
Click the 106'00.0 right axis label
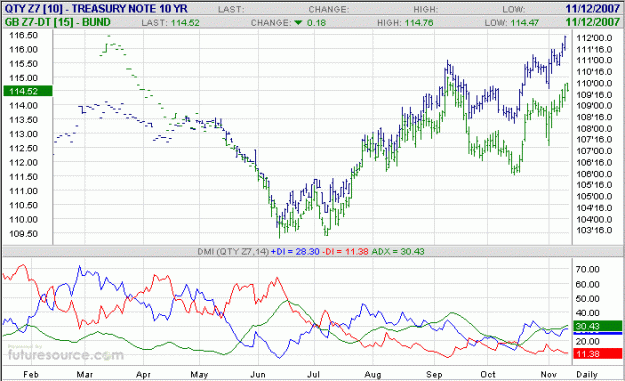[x=594, y=174]
